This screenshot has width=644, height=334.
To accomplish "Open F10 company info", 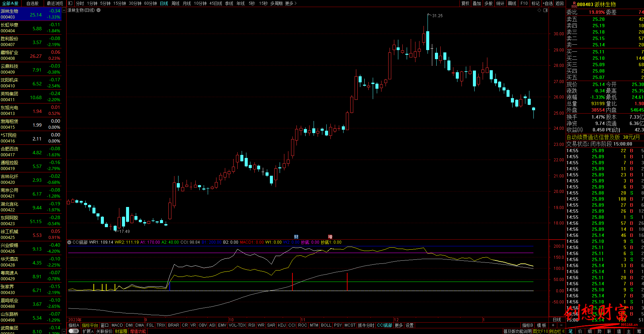I will pos(524,3).
